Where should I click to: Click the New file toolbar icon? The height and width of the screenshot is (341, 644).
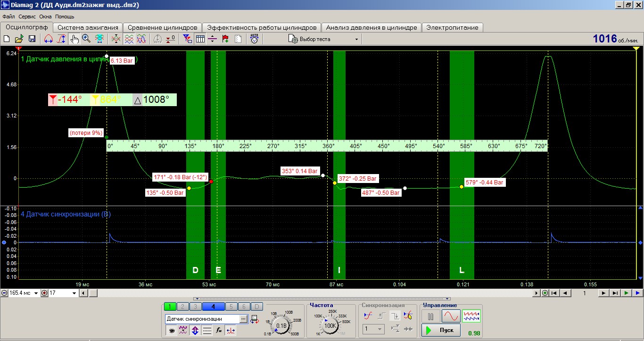(x=7, y=39)
